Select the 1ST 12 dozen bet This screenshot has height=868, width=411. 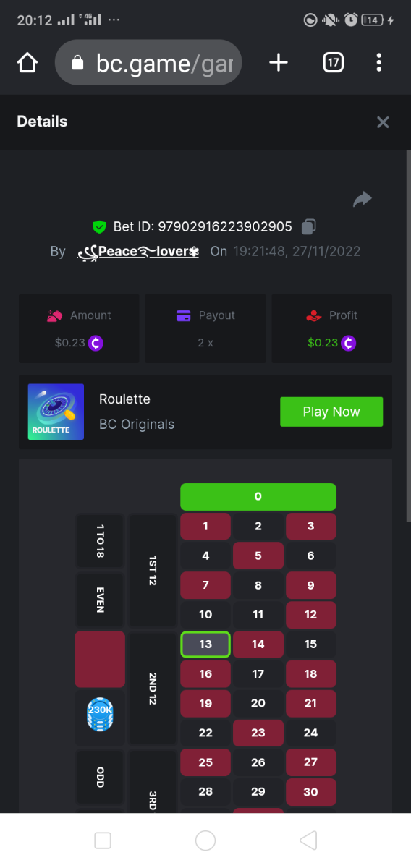[153, 571]
